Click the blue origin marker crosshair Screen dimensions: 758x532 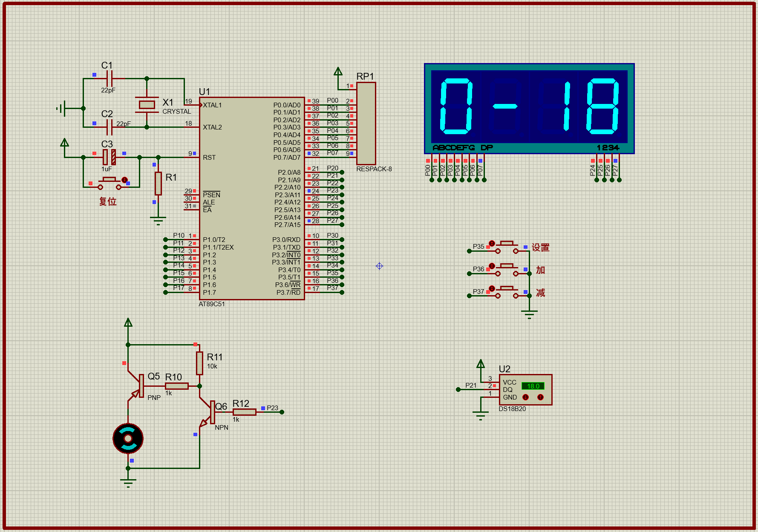379,266
